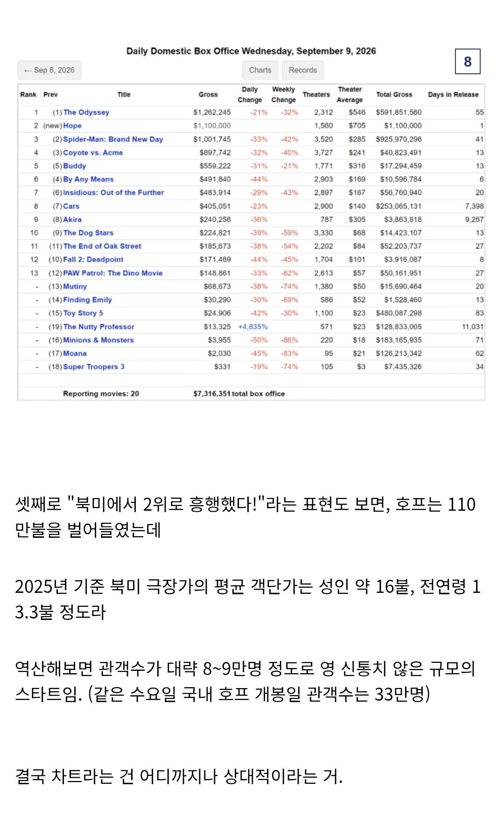Open Fall 2: Deadpoint link
Screen dimensions: 504x823
(93, 260)
